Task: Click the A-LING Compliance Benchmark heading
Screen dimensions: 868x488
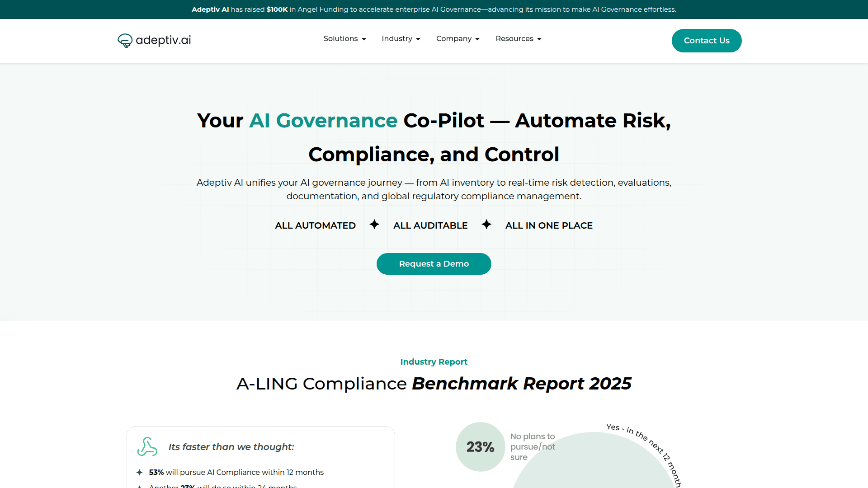Action: pyautogui.click(x=434, y=384)
